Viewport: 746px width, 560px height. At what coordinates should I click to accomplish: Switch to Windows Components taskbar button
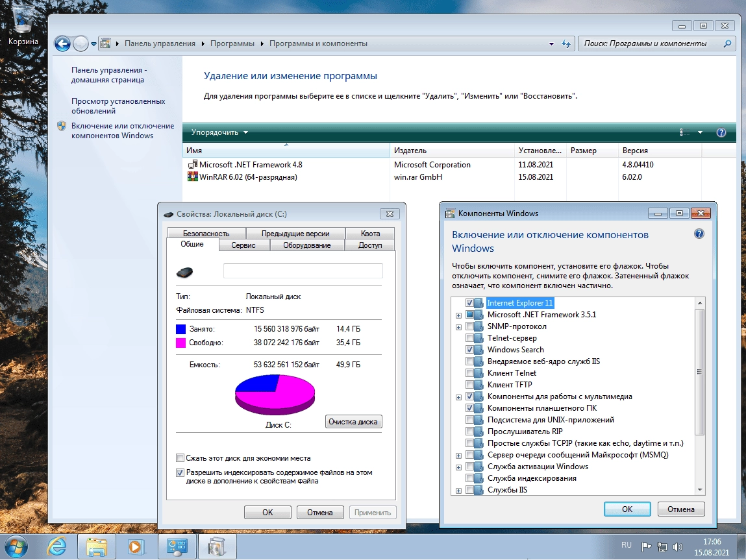[x=217, y=546]
